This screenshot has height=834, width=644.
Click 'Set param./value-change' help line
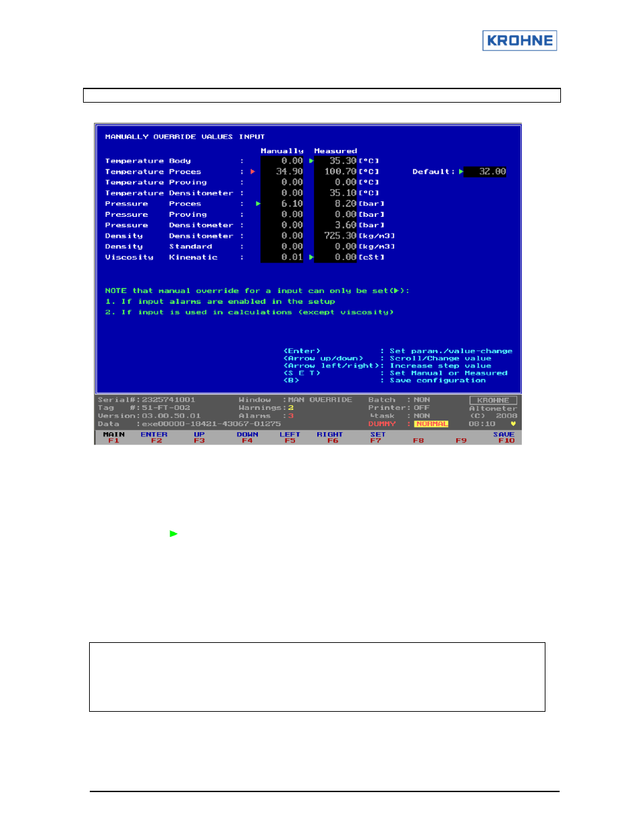pyautogui.click(x=451, y=351)
